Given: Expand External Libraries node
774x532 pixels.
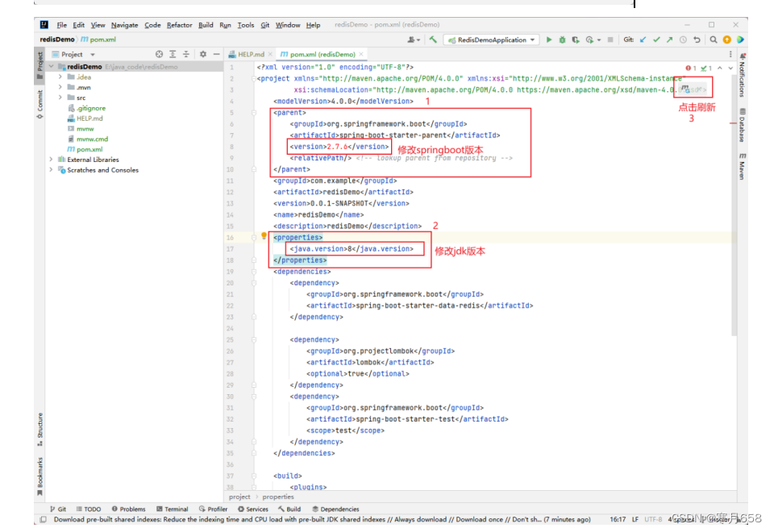Looking at the screenshot, I should point(52,160).
